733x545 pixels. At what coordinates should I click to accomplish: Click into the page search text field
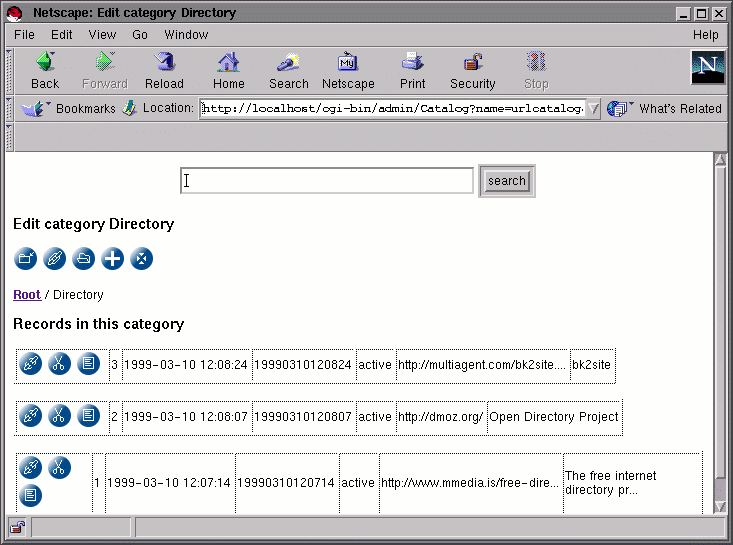[x=327, y=181]
